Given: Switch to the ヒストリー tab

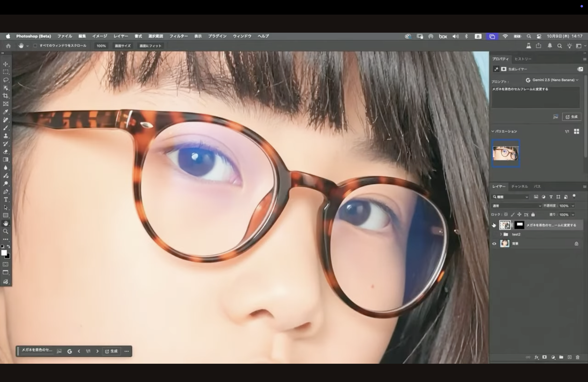Looking at the screenshot, I should (523, 59).
